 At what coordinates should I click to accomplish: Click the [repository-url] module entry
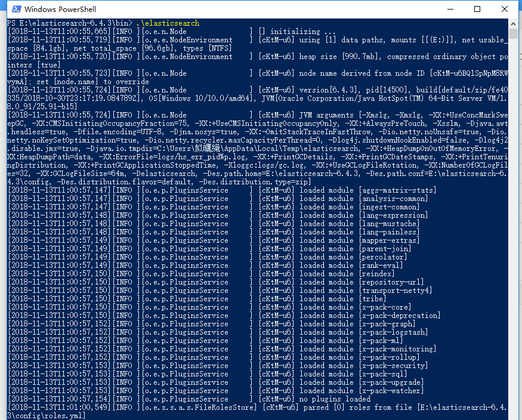(391, 282)
